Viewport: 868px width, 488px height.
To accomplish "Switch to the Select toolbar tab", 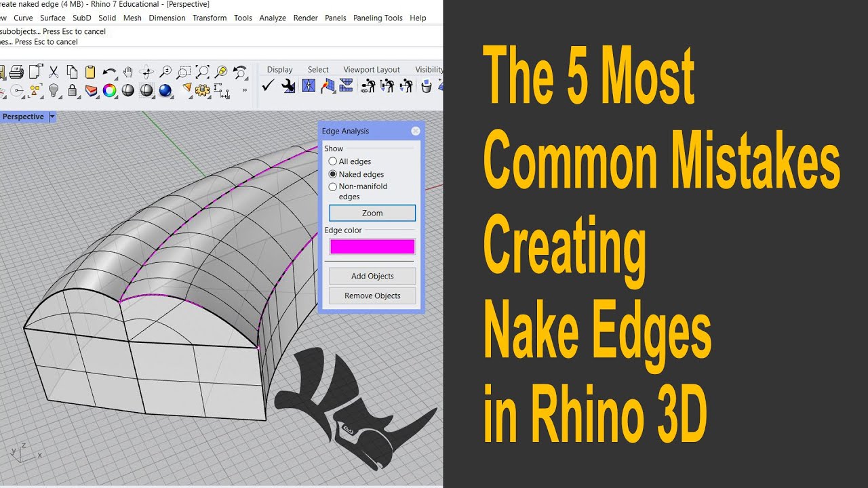I will [x=318, y=69].
